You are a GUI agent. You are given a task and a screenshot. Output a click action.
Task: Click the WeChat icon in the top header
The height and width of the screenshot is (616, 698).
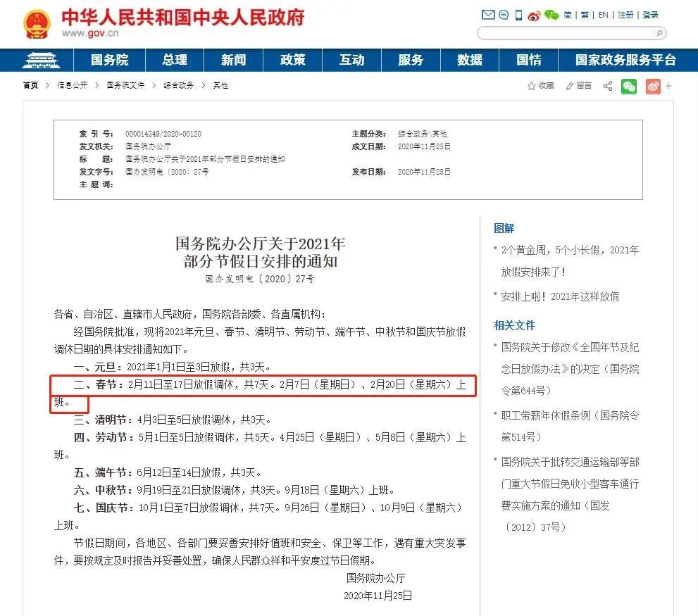click(551, 15)
